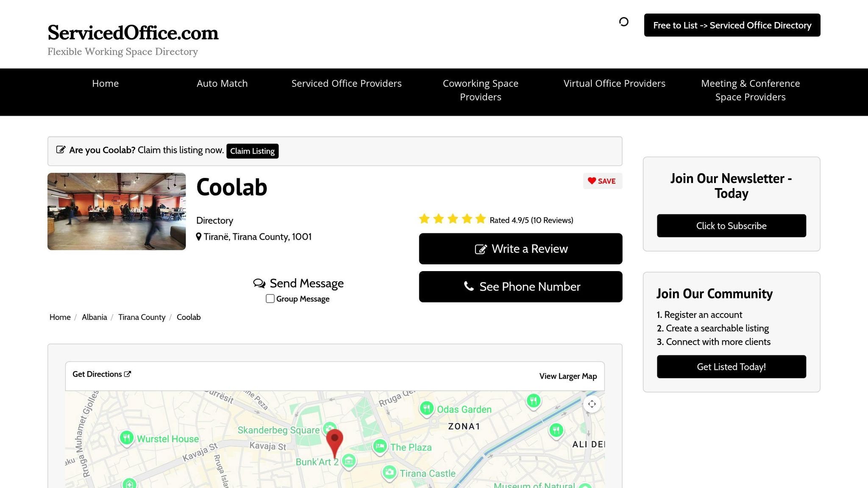
Task: Click the map fullscreen toggle icon
Action: coord(592,404)
